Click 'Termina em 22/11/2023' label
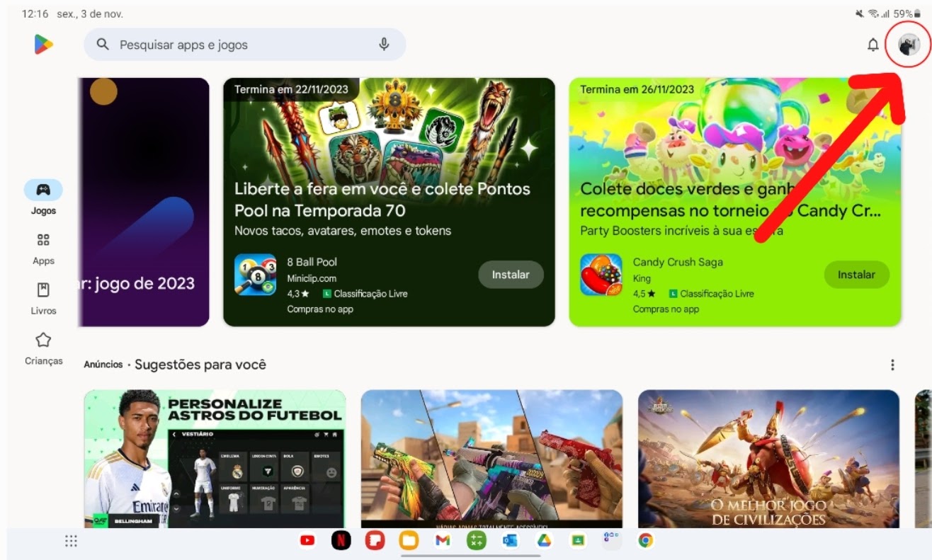The height and width of the screenshot is (560, 932). tap(291, 89)
